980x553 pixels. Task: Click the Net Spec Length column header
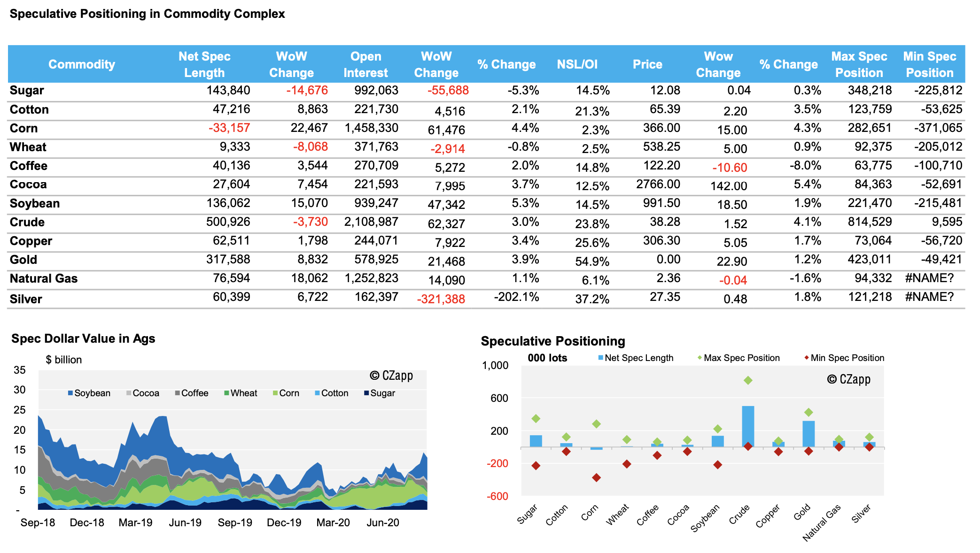(204, 64)
